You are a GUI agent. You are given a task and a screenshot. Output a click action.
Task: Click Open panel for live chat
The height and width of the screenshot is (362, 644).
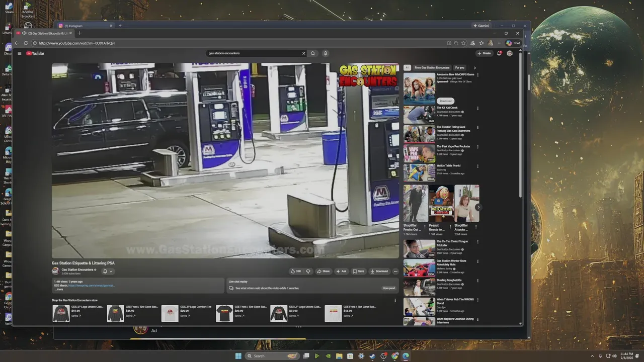(x=389, y=288)
